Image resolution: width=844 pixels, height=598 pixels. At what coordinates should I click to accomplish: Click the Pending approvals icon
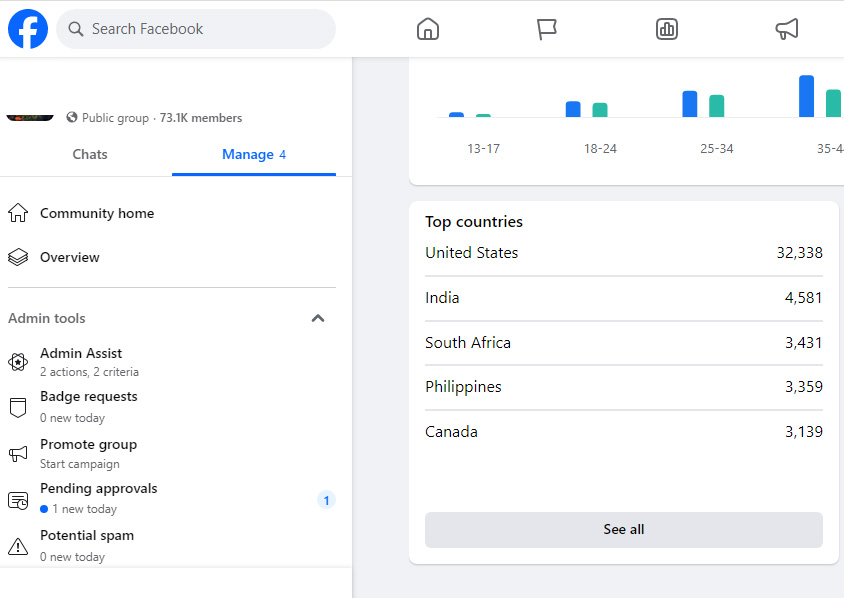(18, 500)
